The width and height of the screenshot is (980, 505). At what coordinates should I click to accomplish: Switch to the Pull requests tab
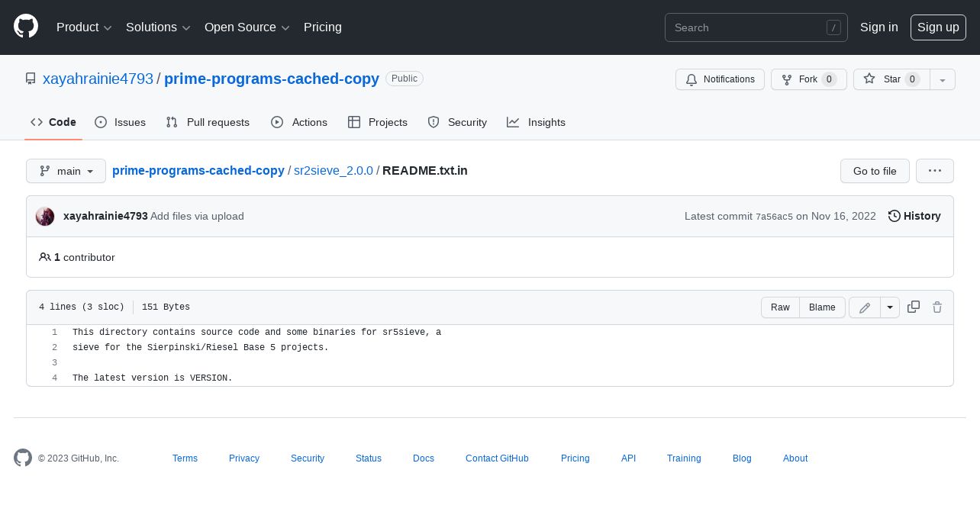click(208, 122)
